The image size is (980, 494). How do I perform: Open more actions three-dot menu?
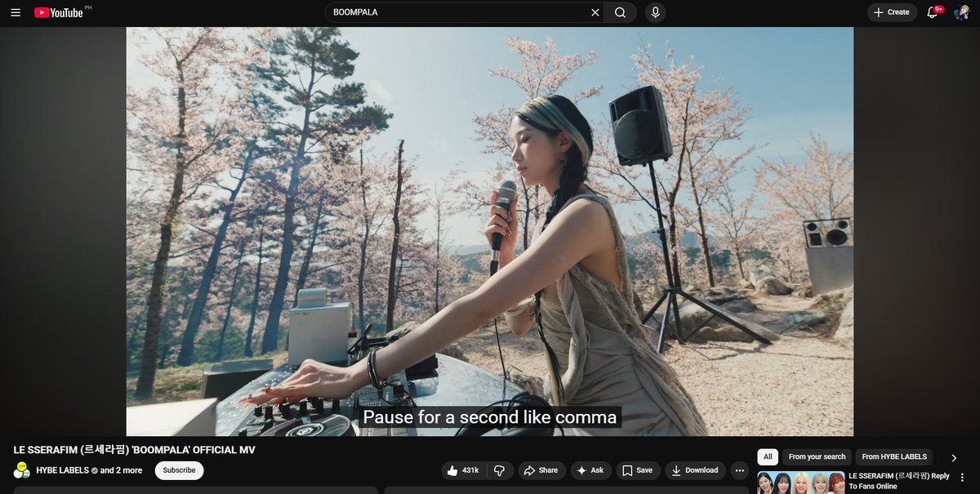click(739, 470)
